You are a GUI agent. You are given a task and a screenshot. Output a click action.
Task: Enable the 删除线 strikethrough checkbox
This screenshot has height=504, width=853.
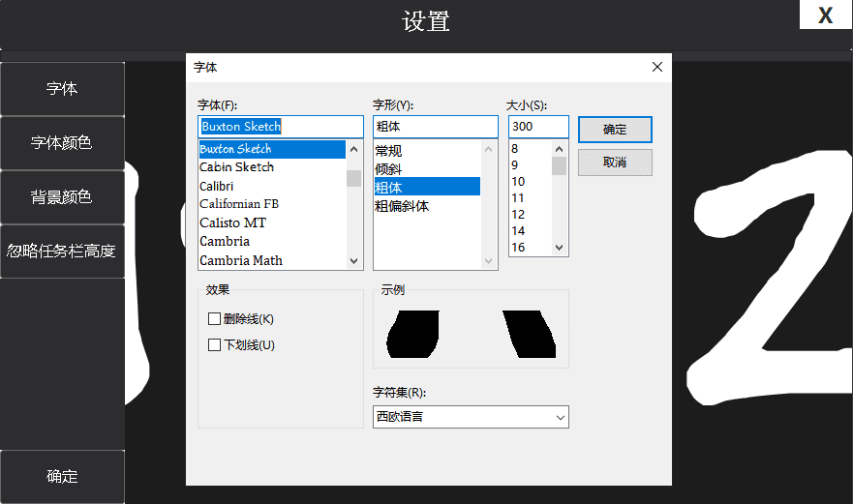215,319
